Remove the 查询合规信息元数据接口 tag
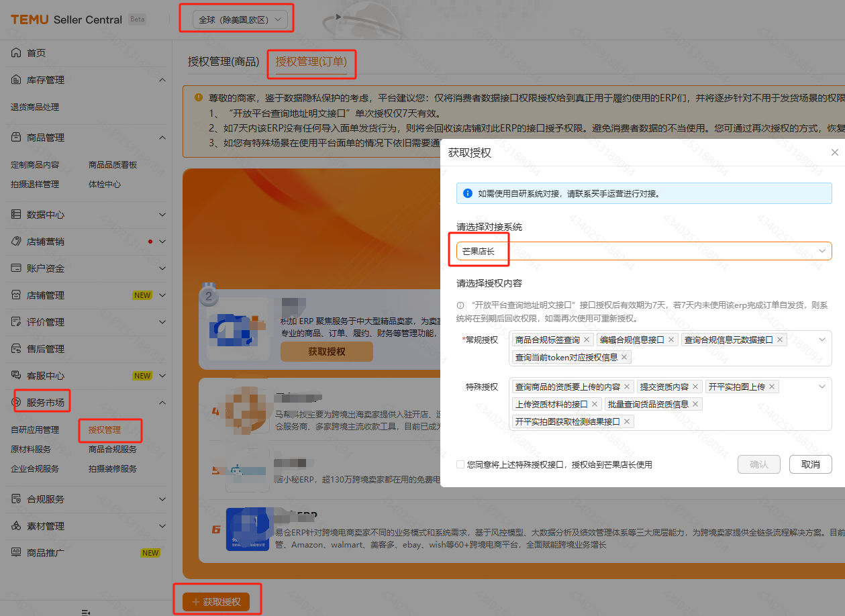845x616 pixels. [779, 340]
